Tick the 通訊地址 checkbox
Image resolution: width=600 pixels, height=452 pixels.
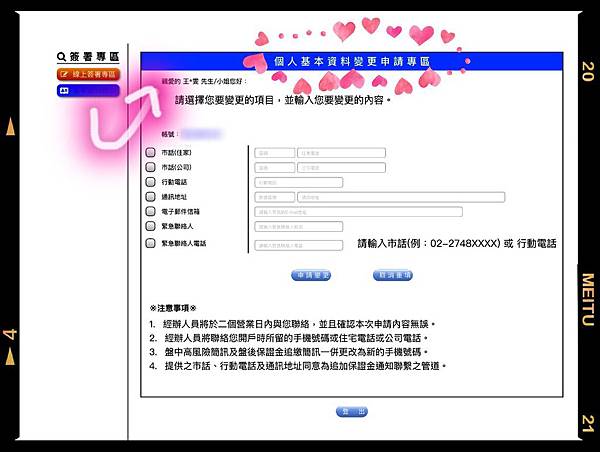[150, 197]
